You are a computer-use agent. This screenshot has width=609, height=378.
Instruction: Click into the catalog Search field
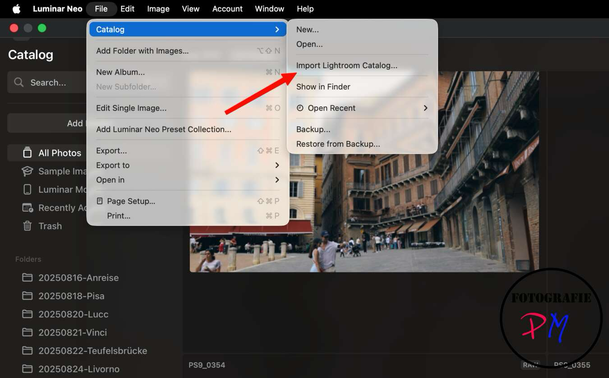[47, 82]
